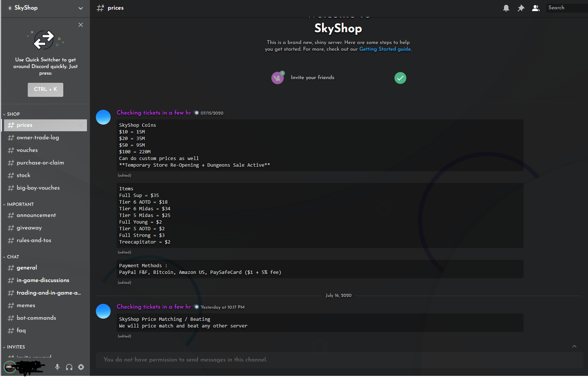Click Invite your friends card
Viewport: 588px width, 377px height.
click(x=339, y=78)
